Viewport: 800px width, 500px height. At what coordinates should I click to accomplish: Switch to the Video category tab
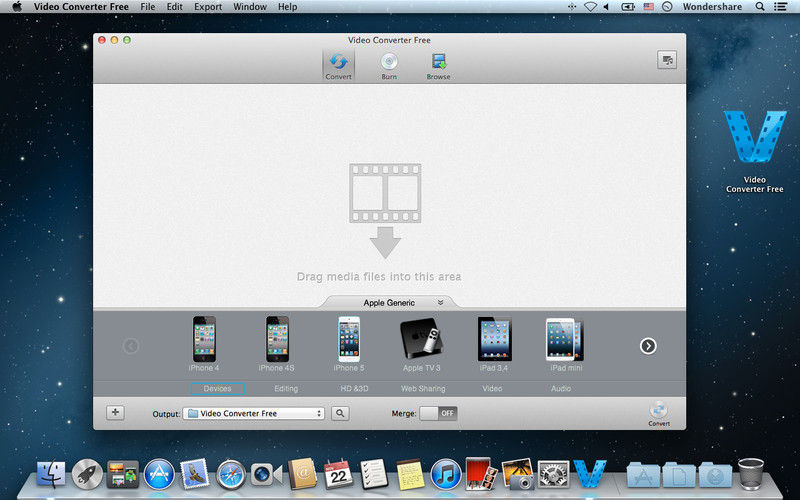[492, 388]
